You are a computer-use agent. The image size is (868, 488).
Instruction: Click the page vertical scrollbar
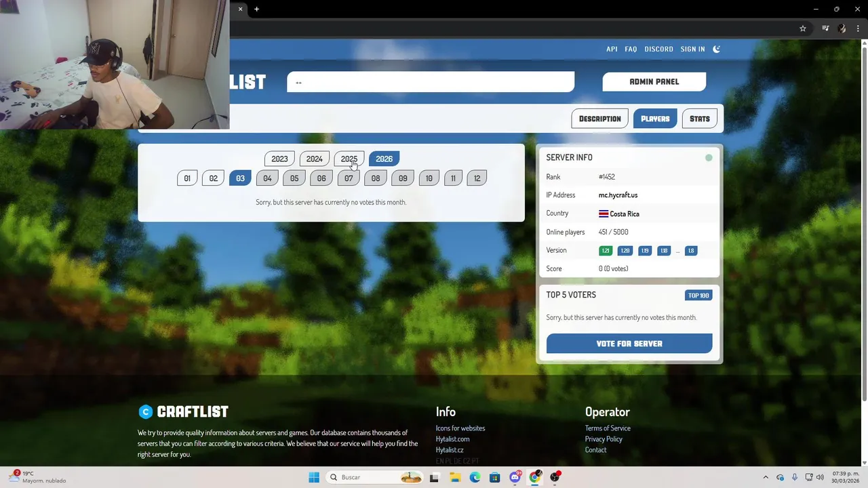pyautogui.click(x=864, y=224)
